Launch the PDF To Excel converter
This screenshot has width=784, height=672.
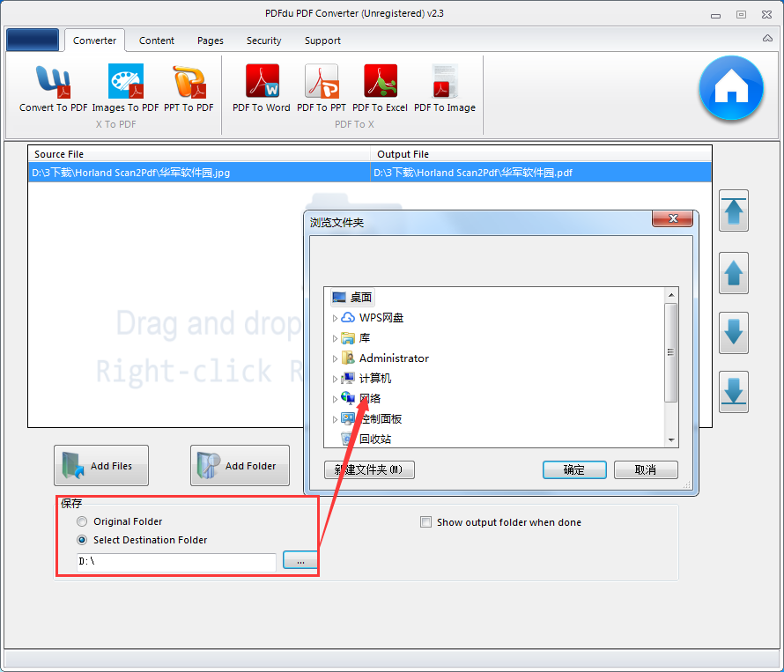pos(380,89)
